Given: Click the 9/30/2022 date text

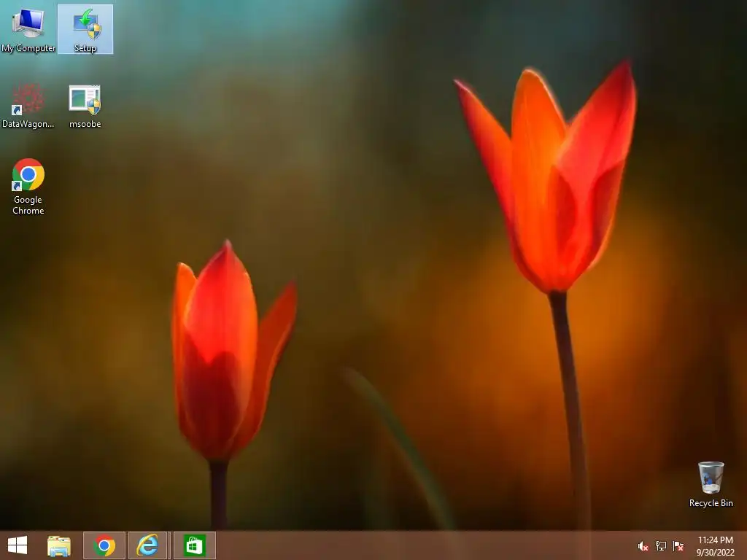Looking at the screenshot, I should [x=716, y=553].
